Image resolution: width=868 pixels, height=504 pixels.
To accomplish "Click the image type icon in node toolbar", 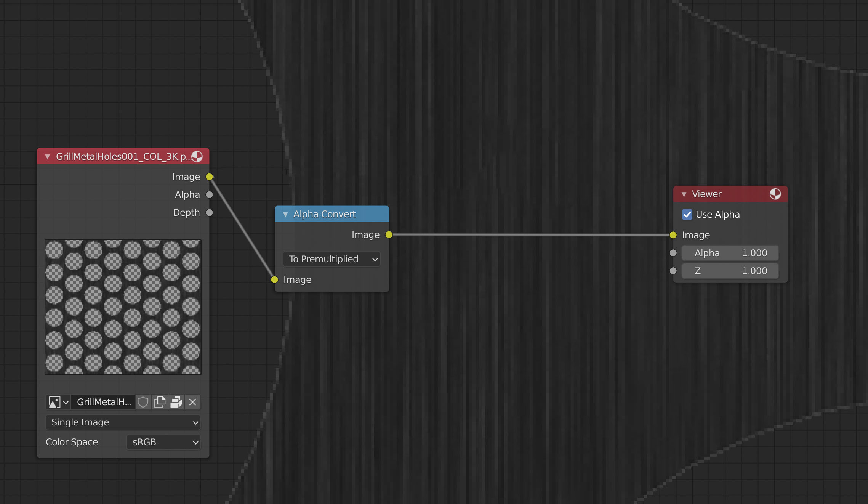I will (53, 401).
